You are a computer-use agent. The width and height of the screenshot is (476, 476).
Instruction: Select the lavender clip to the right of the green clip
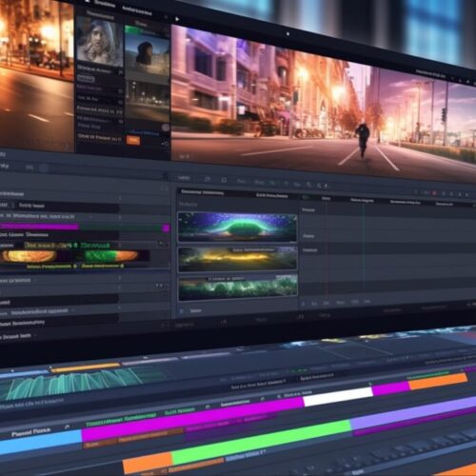click(x=412, y=414)
